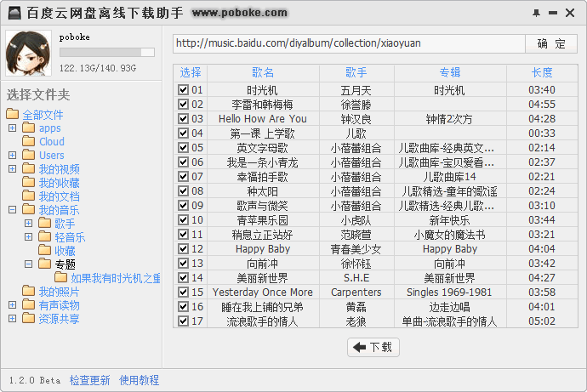Uncheck song 05 英文字母歌
This screenshot has height=392, width=587.
coord(183,147)
